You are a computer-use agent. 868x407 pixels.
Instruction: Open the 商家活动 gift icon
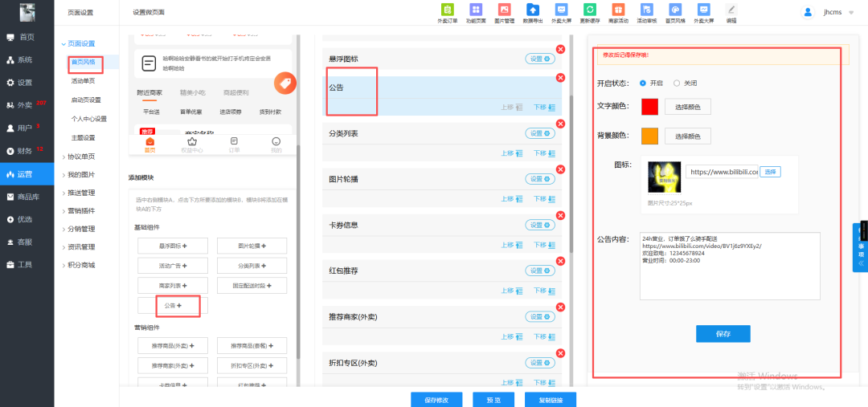(x=616, y=10)
